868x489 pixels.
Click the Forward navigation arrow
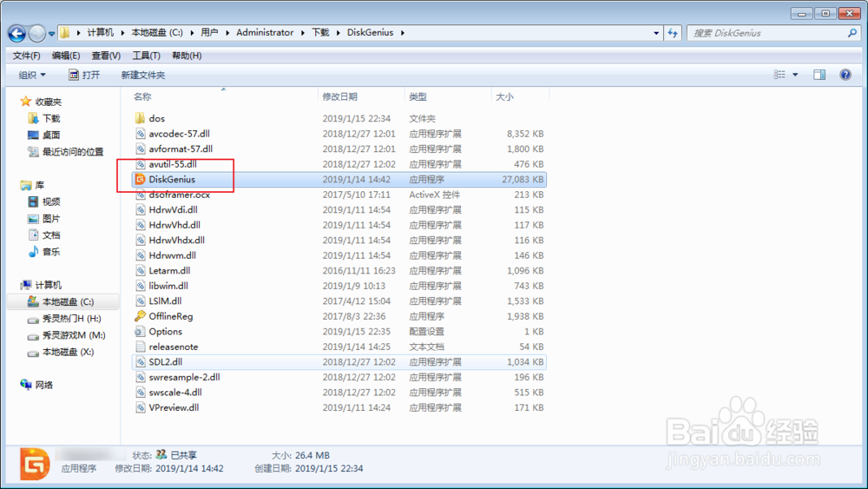(37, 34)
